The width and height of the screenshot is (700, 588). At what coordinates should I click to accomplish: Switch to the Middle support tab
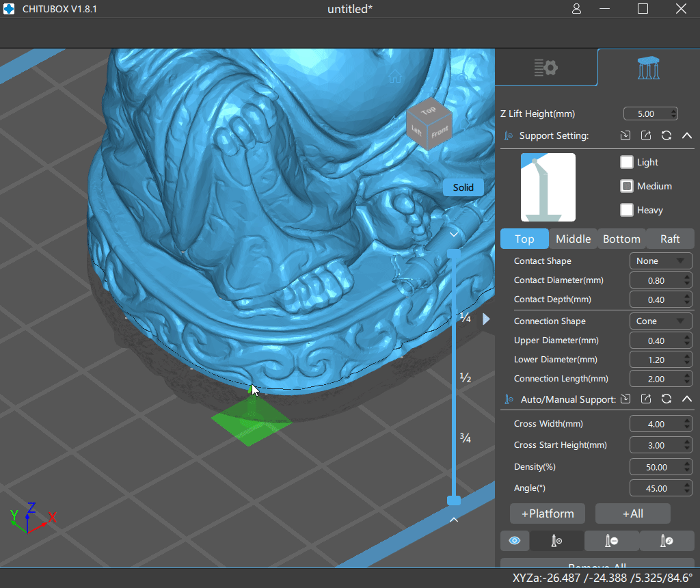point(574,239)
